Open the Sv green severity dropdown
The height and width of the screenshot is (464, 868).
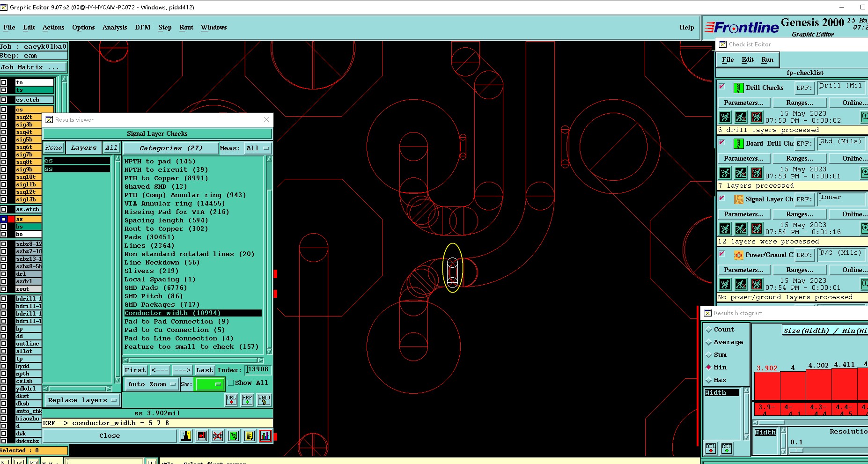click(210, 384)
